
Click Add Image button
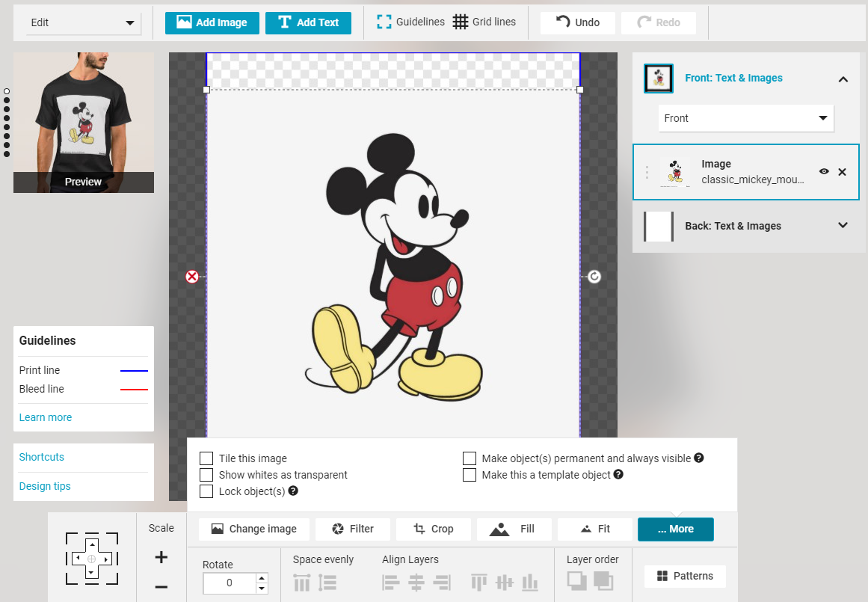(212, 22)
